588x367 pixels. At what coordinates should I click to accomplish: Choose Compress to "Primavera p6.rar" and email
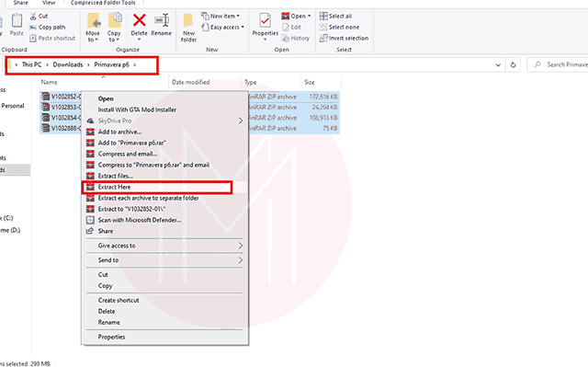coord(165,165)
